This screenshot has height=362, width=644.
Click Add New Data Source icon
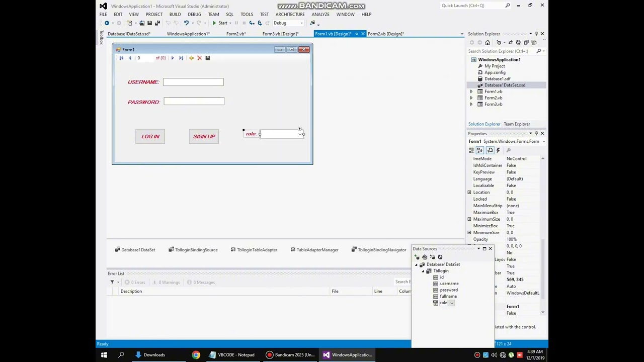pyautogui.click(x=417, y=257)
